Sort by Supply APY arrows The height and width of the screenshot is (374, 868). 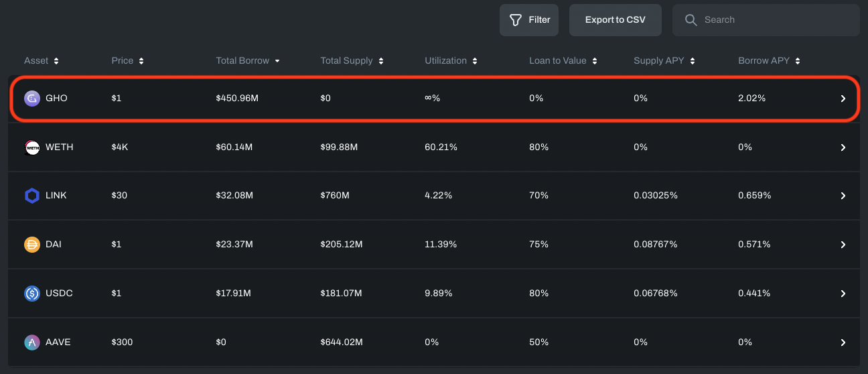coord(692,61)
